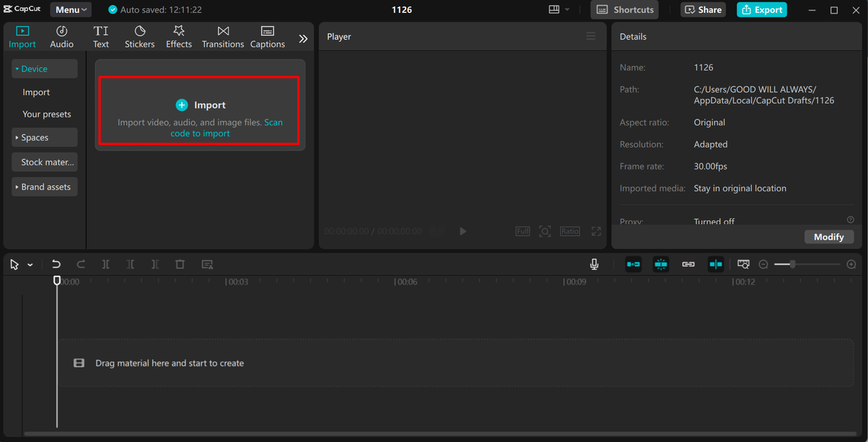Click the CapCut logo

coord(22,9)
